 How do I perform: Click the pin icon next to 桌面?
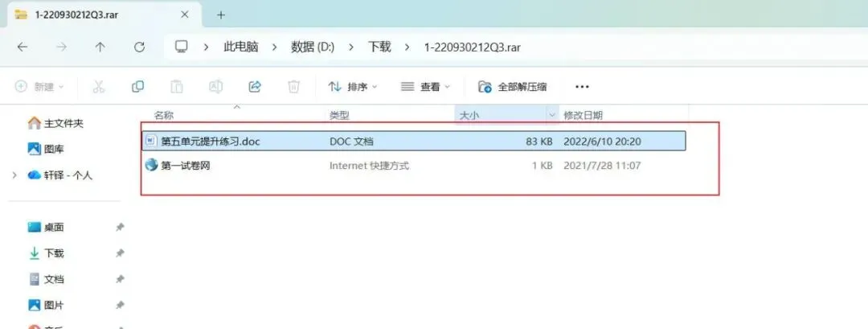(120, 227)
